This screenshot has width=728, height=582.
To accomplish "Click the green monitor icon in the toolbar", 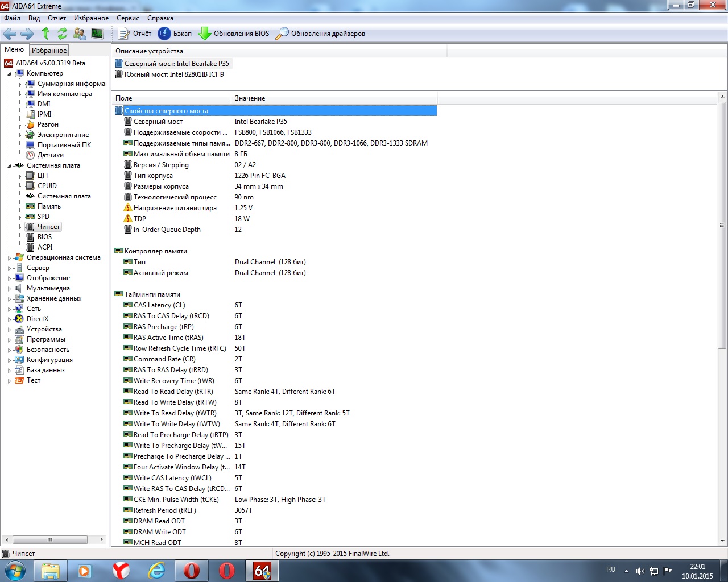I will tap(97, 34).
